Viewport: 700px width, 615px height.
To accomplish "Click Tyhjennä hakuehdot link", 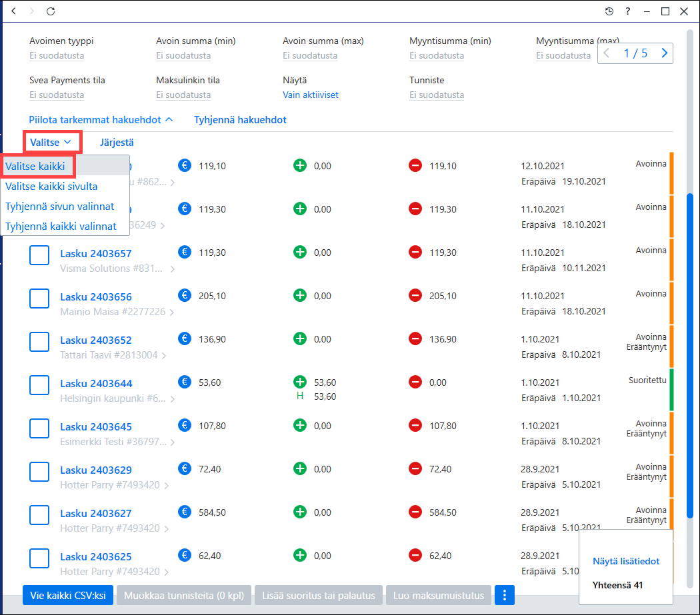I will point(240,120).
